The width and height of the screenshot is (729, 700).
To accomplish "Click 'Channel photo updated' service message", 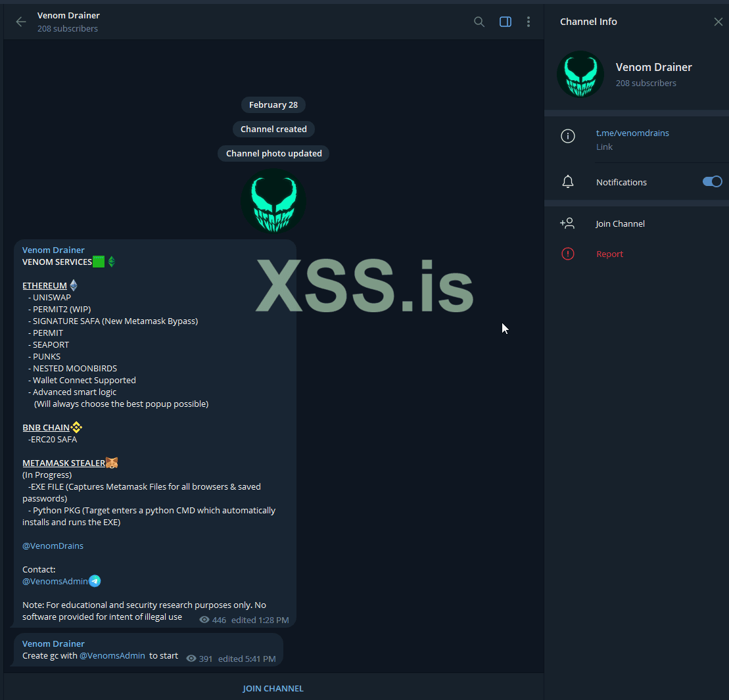I will pyautogui.click(x=273, y=153).
